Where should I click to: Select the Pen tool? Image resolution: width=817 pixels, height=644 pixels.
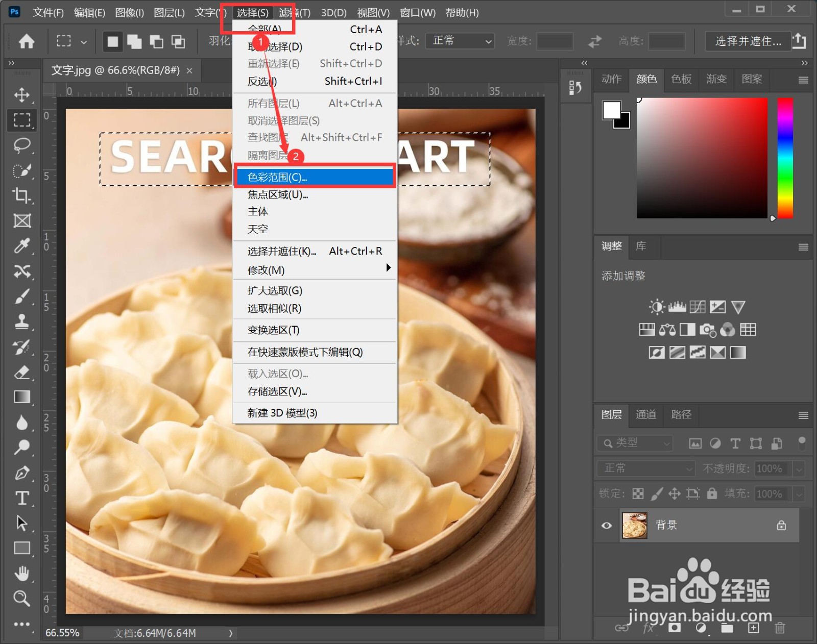(x=21, y=473)
